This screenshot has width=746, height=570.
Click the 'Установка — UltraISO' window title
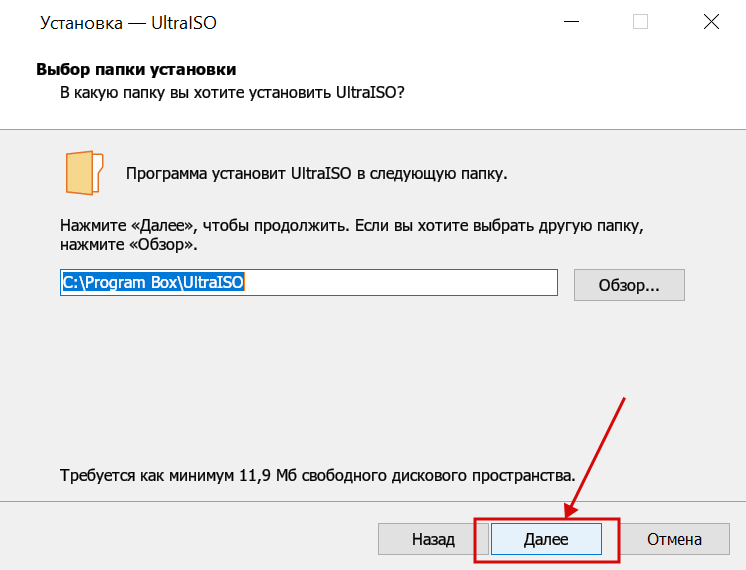pyautogui.click(x=128, y=23)
